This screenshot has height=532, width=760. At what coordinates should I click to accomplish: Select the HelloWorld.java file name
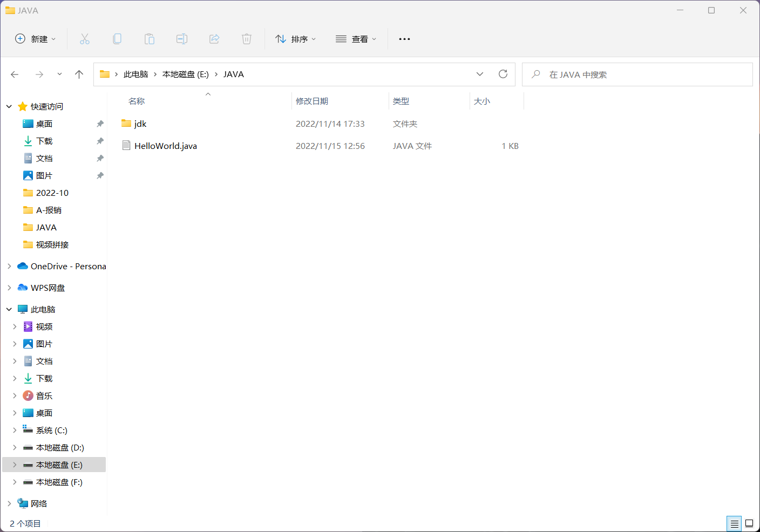[x=166, y=146]
